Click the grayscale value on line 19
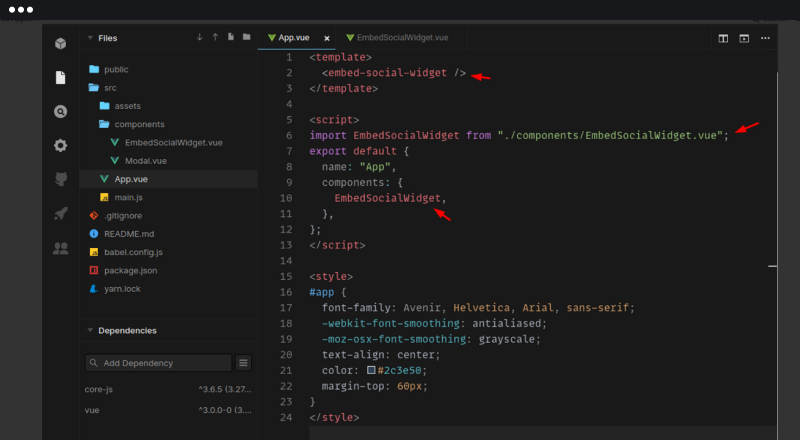 (x=506, y=339)
